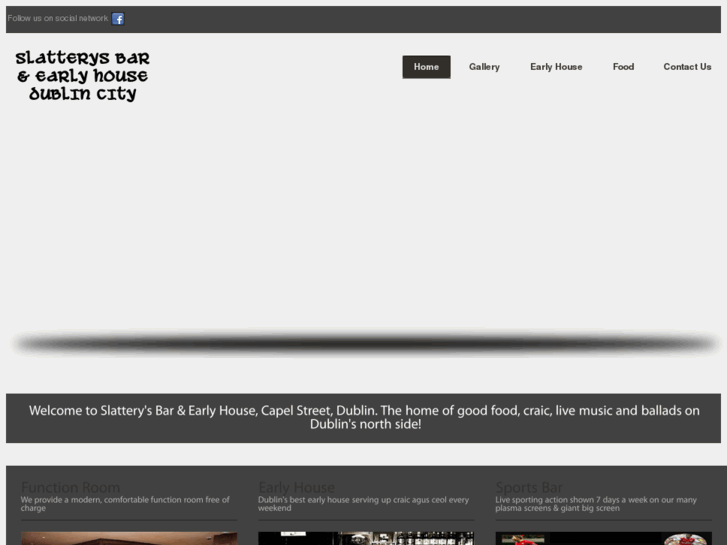727x545 pixels.
Task: Go to the Early House menu item
Action: coord(556,67)
